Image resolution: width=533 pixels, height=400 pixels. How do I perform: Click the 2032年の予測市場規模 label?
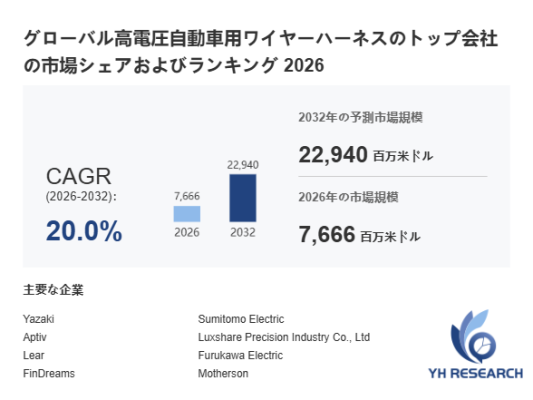(360, 117)
